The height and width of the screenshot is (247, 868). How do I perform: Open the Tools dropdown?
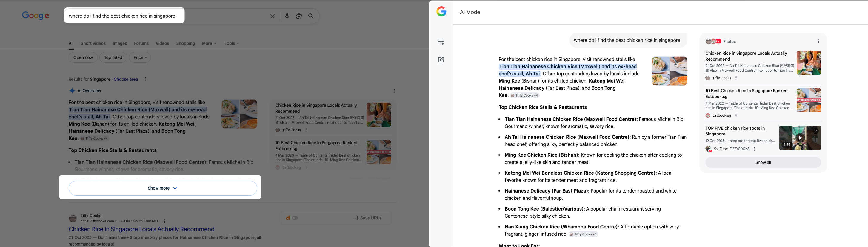point(232,44)
